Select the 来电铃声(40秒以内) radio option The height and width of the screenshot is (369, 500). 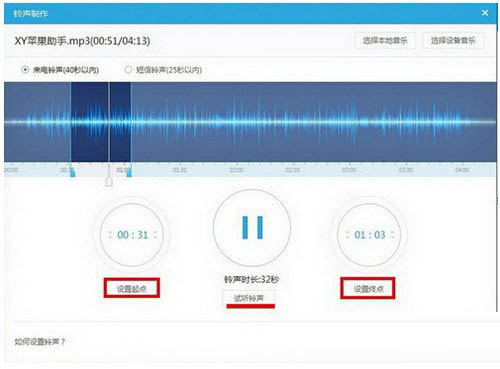[x=25, y=70]
